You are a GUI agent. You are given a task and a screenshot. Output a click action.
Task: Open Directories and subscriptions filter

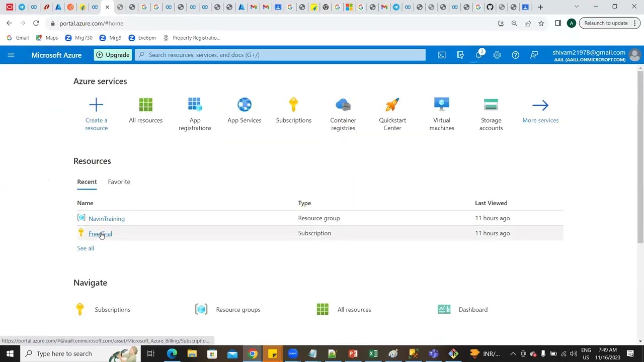(x=460, y=55)
